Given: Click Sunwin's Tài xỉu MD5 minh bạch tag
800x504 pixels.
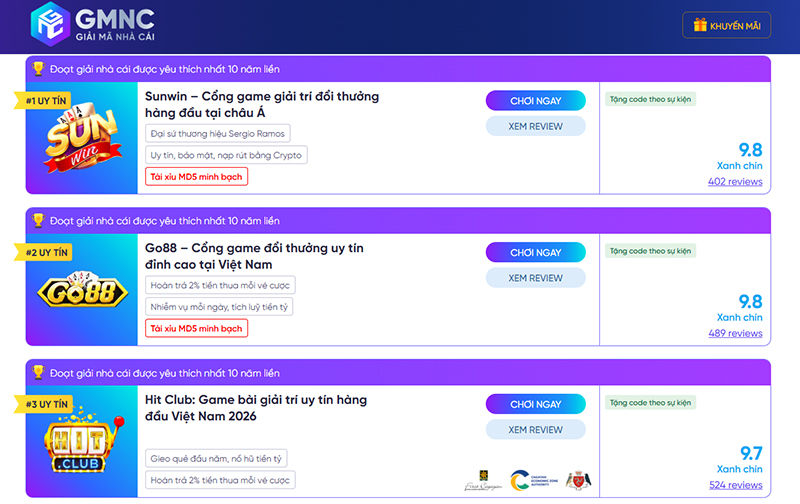Looking at the screenshot, I should (196, 176).
